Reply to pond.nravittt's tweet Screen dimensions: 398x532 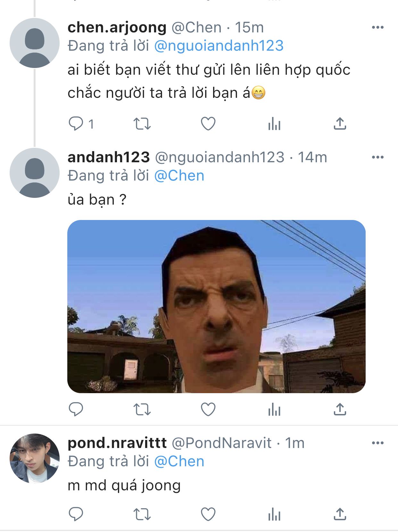(76, 514)
